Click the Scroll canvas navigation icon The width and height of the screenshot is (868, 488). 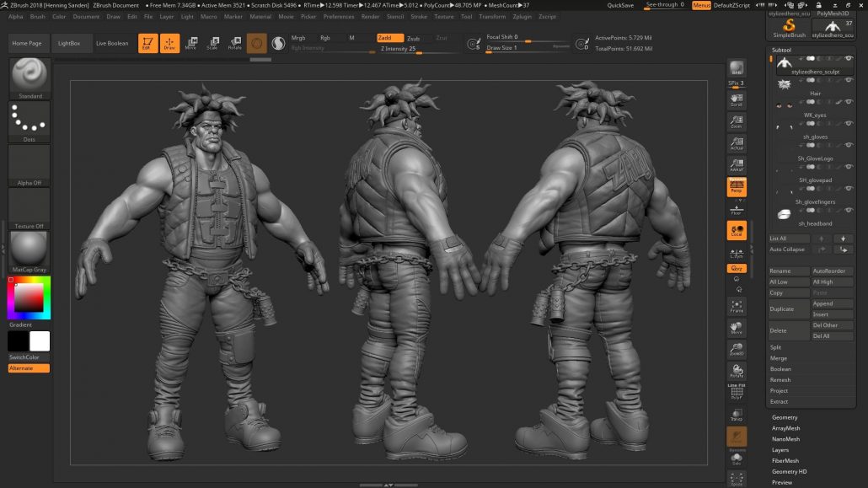click(x=737, y=100)
